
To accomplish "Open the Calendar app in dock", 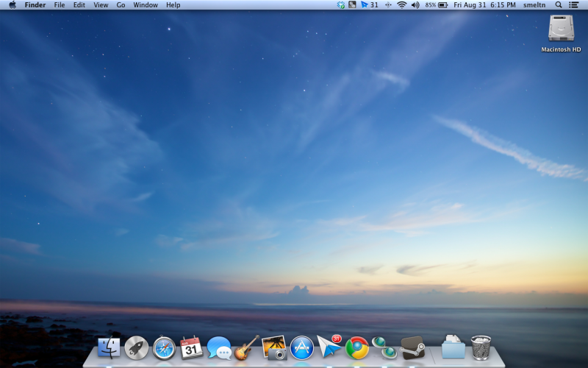I will (191, 347).
